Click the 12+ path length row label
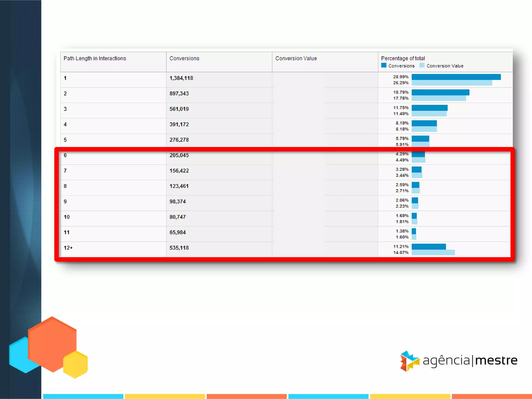Screen dimensions: 532x399 tap(68, 248)
